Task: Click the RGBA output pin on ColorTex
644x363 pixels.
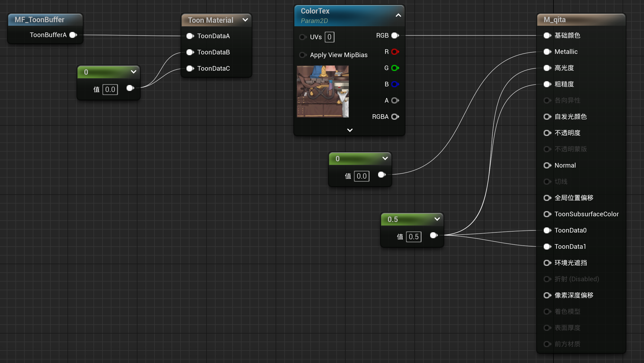Action: [x=395, y=117]
